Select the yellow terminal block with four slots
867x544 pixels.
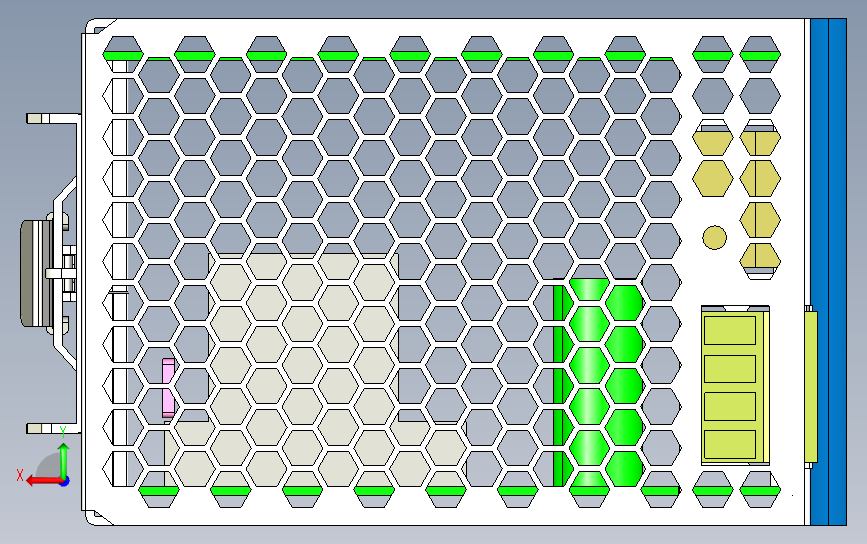tap(735, 386)
